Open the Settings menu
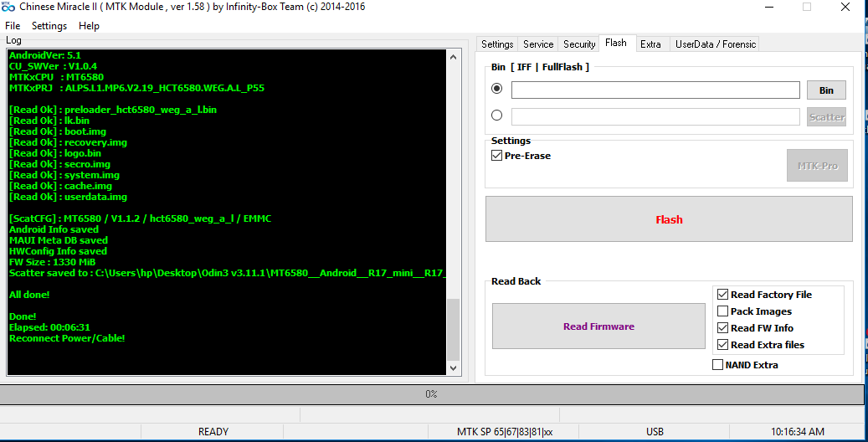The width and height of the screenshot is (868, 442). coord(49,26)
